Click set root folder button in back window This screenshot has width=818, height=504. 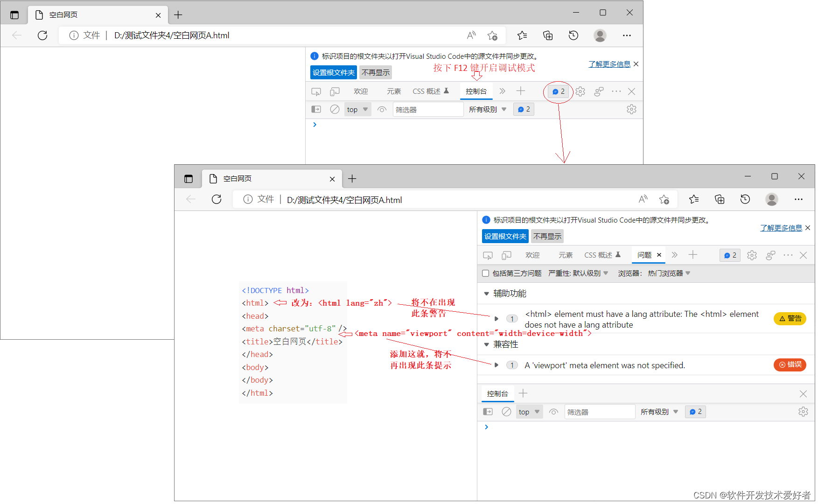(x=333, y=72)
